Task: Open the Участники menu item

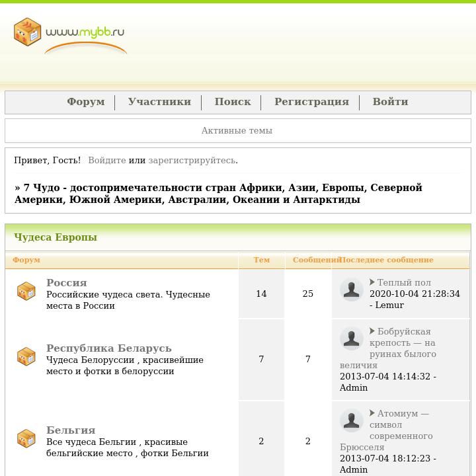Action: click(x=159, y=101)
